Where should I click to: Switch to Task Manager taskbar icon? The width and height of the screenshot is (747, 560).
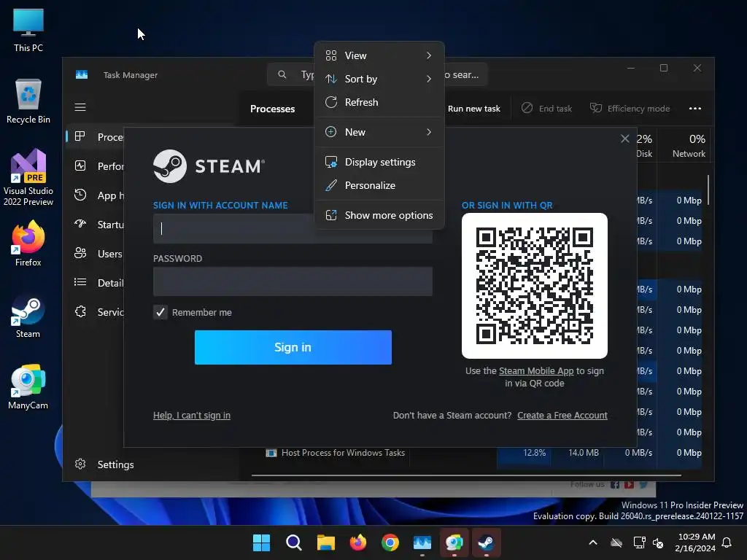coord(422,542)
